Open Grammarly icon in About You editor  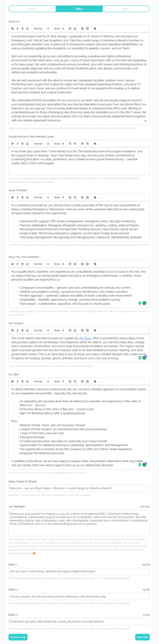(x=144, y=303)
